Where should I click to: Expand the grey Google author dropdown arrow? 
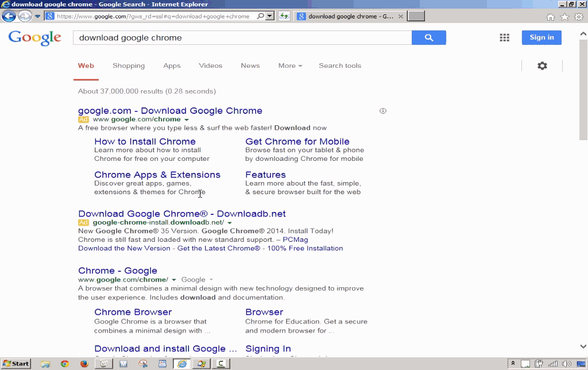coord(211,280)
